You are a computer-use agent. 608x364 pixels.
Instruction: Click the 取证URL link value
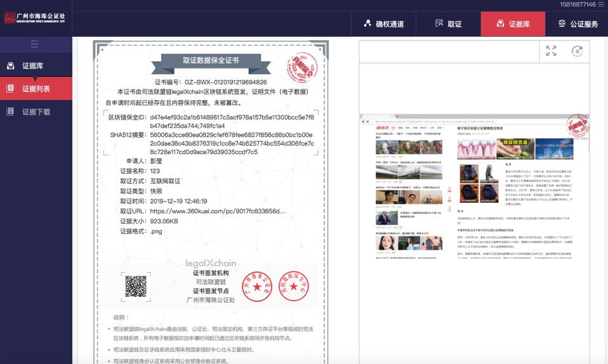pos(217,211)
